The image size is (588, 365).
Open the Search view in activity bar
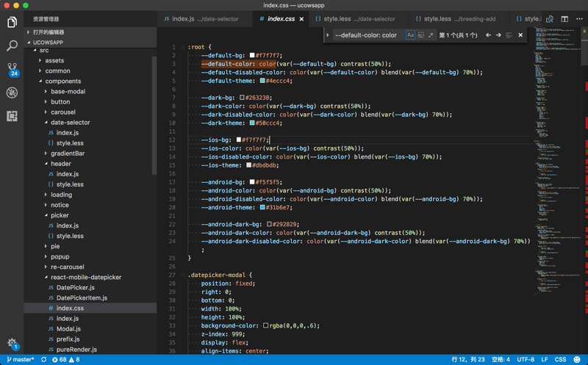tap(12, 46)
